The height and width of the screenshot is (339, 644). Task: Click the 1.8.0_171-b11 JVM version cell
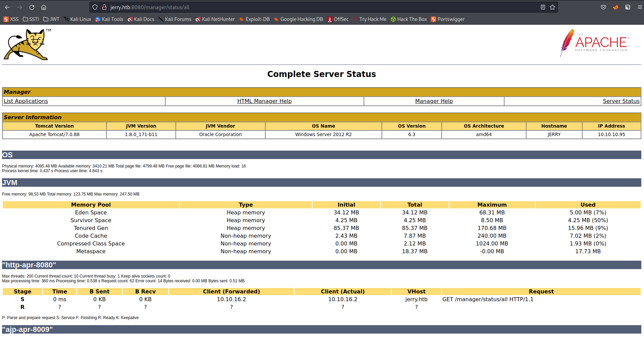(x=141, y=134)
